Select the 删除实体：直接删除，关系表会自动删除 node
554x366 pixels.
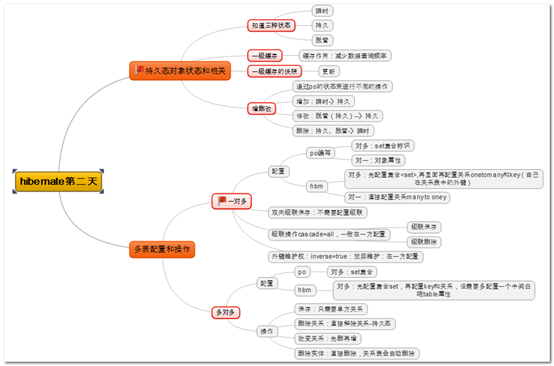356,353
